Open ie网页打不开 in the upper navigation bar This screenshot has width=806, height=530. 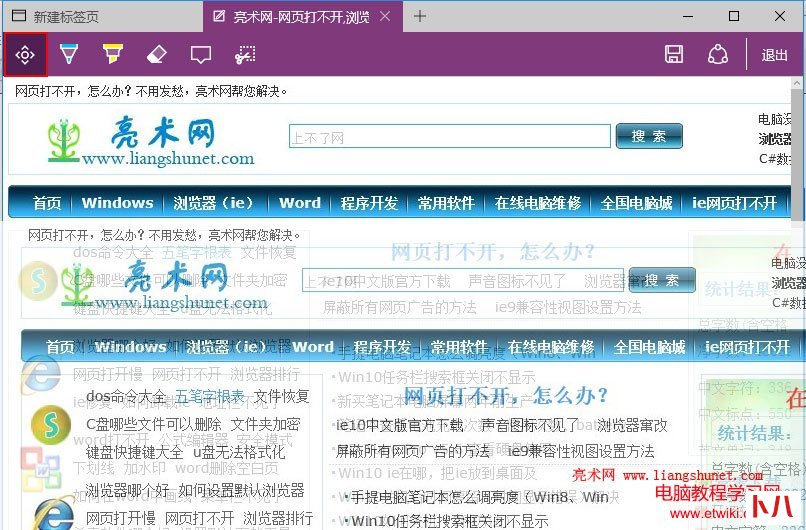(x=734, y=203)
